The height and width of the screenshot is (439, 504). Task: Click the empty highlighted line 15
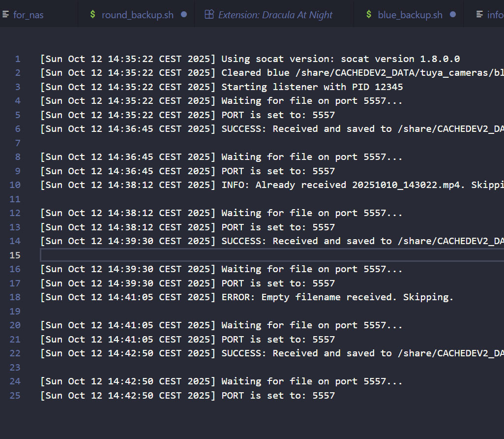(246, 255)
